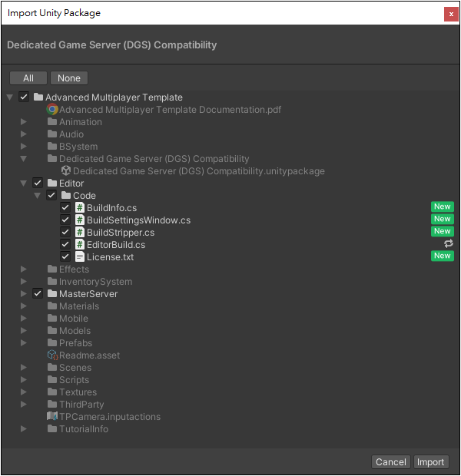Click the Readme.asset scriptable object icon
461x476 pixels.
click(x=52, y=355)
